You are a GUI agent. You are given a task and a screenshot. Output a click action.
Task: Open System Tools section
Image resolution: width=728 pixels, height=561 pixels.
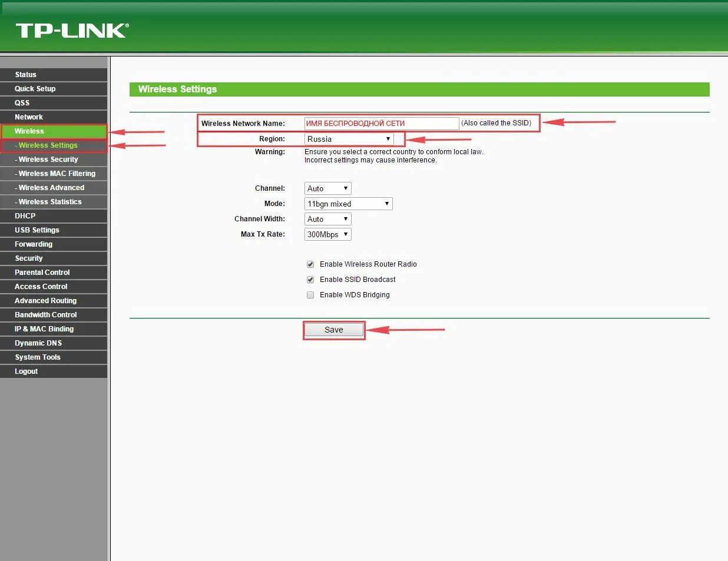pyautogui.click(x=54, y=357)
